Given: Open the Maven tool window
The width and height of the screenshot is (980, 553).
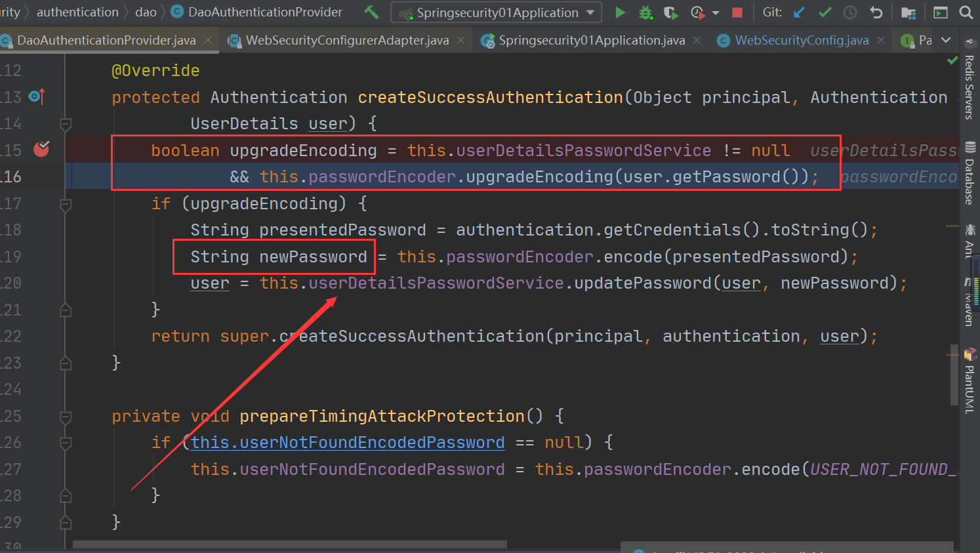Looking at the screenshot, I should (970, 302).
